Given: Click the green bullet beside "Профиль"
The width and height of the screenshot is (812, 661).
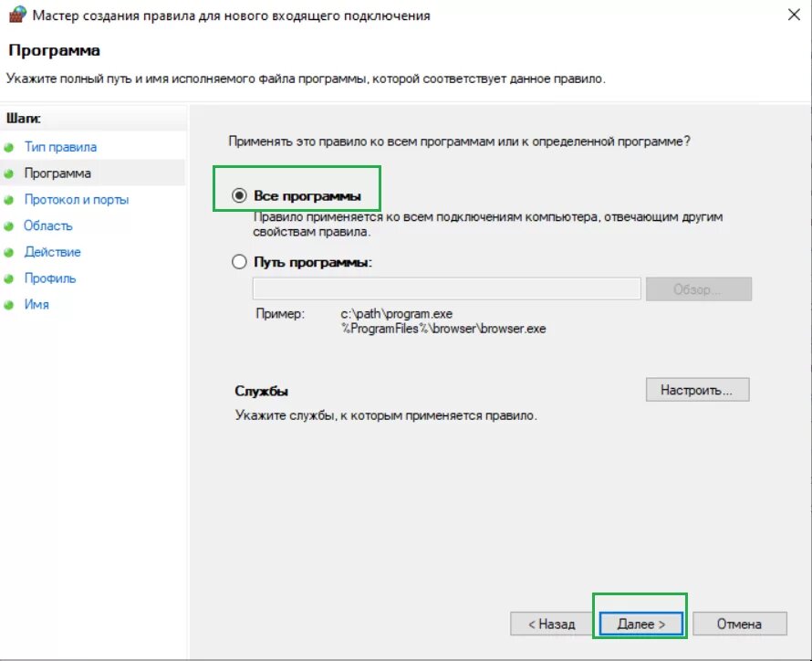Looking at the screenshot, I should coord(9,278).
